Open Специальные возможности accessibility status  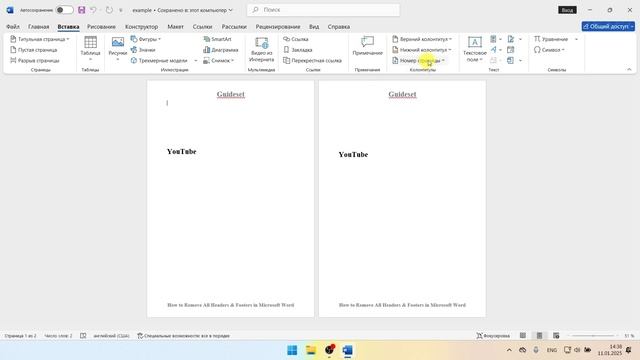pos(183,336)
